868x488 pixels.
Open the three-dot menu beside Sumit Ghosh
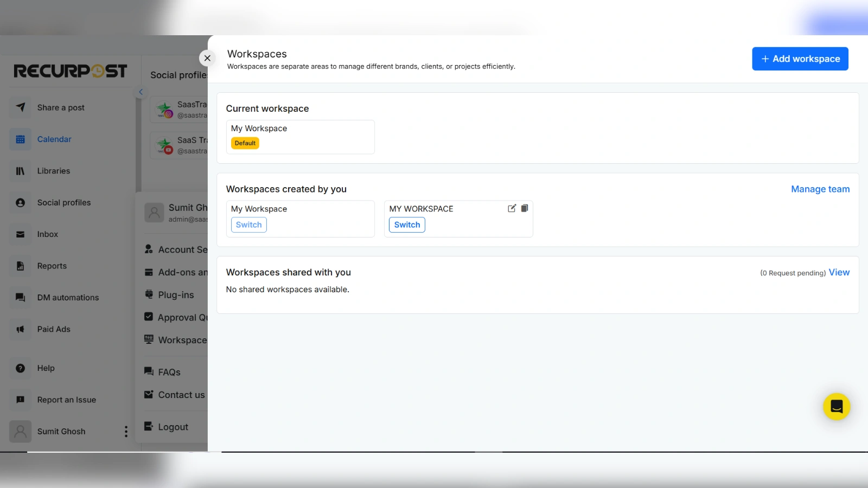(x=126, y=432)
